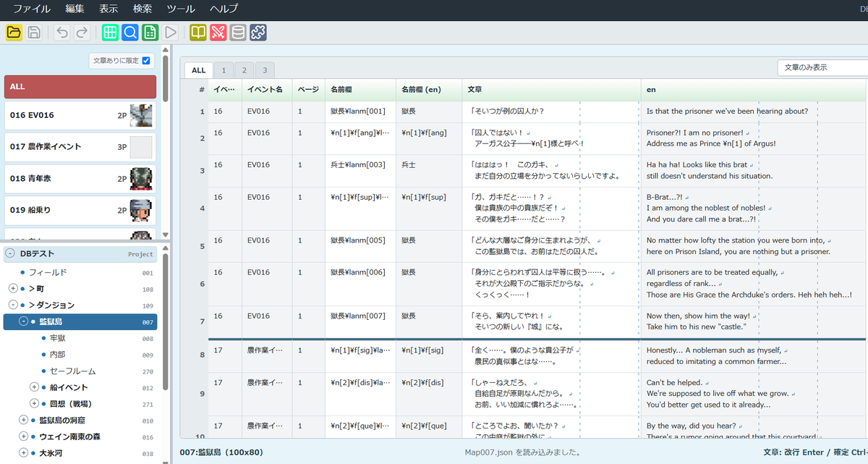Image resolution: width=868 pixels, height=464 pixels.
Task: Collapse the DBテスト project node
Action: 10,253
